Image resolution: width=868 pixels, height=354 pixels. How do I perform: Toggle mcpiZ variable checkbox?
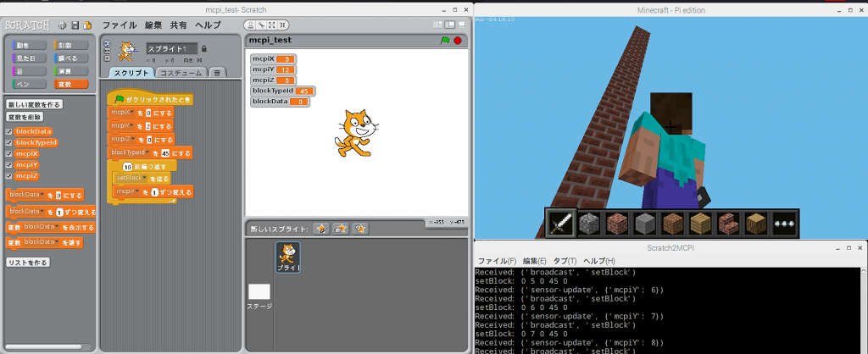coord(8,176)
